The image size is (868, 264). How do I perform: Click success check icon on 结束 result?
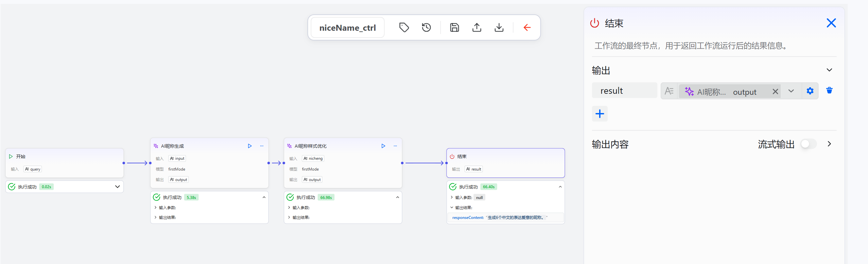pos(453,187)
